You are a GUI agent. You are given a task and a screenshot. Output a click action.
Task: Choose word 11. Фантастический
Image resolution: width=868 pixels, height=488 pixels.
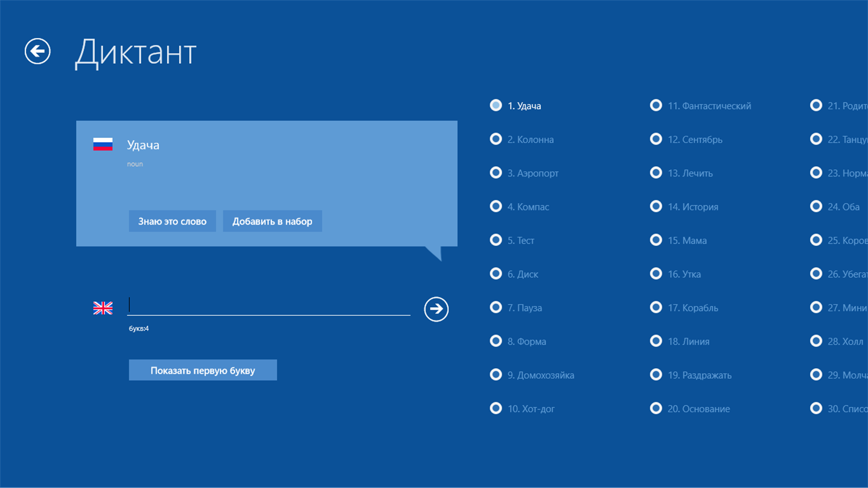pos(700,105)
